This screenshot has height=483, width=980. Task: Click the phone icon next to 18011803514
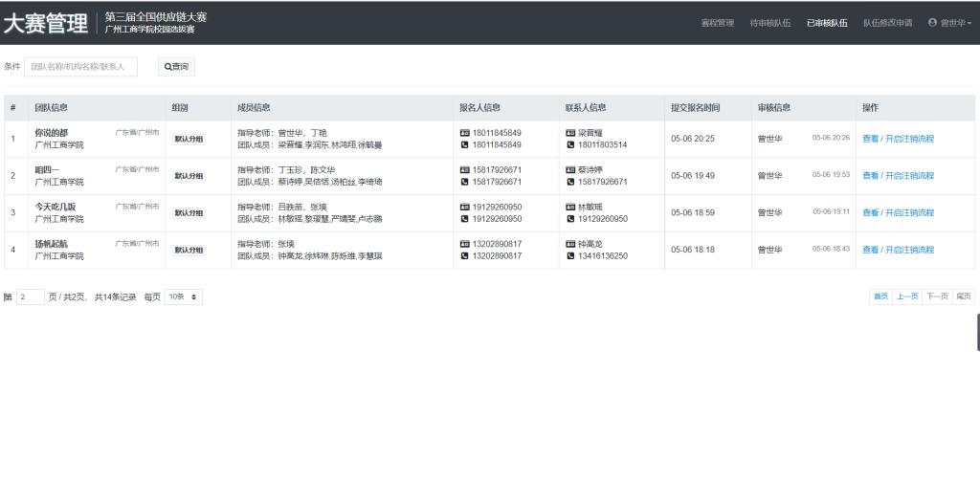tap(570, 144)
